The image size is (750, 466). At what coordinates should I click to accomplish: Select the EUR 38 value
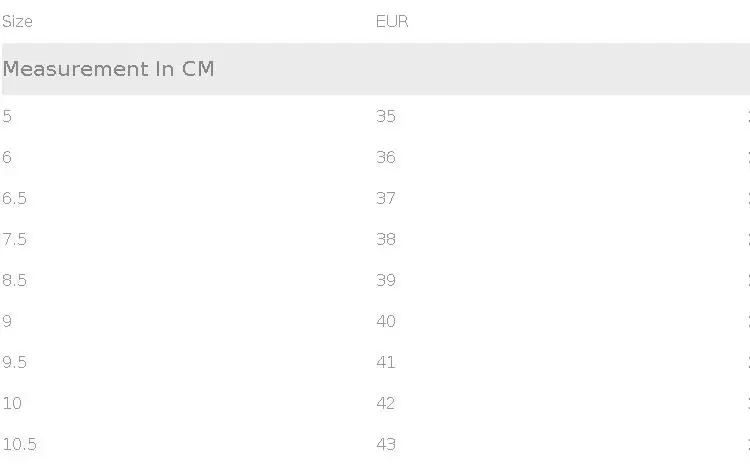coord(386,239)
